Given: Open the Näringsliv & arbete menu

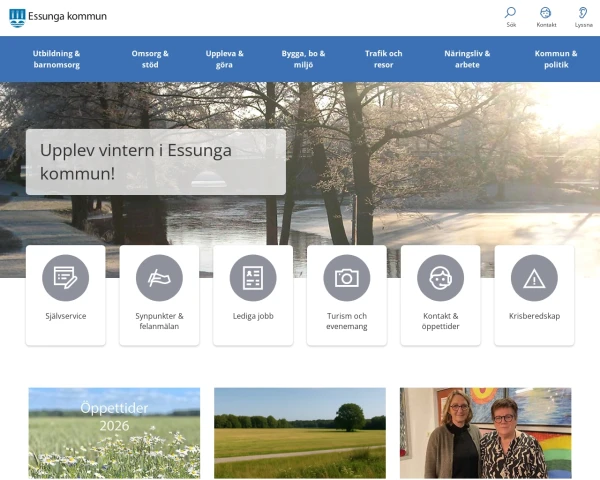Looking at the screenshot, I should point(467,59).
